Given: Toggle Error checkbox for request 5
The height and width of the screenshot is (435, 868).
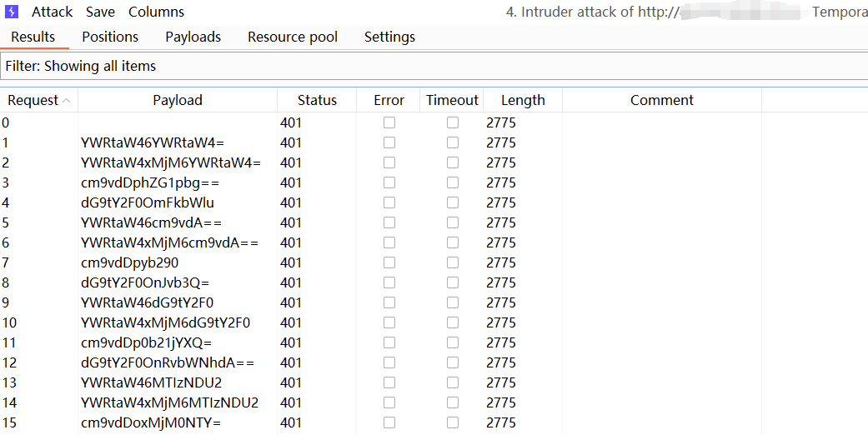Looking at the screenshot, I should tap(389, 222).
